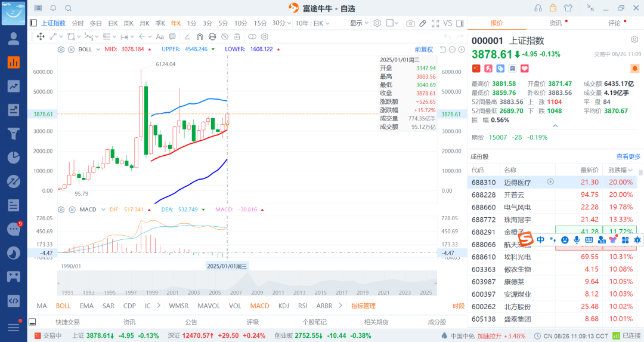644x342 pixels.
Task: Open 快捷交易 quick trade panel
Action: click(67, 322)
